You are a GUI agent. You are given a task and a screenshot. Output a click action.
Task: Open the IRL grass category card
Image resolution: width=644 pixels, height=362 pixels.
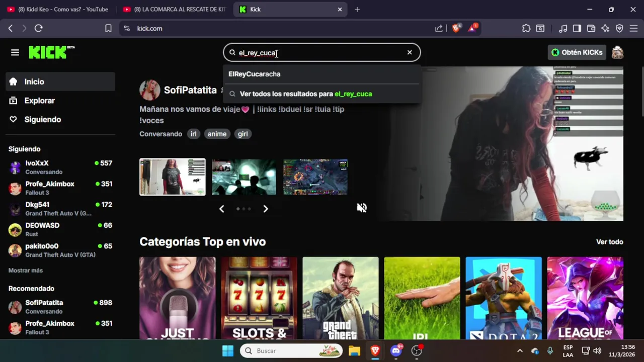click(x=422, y=298)
